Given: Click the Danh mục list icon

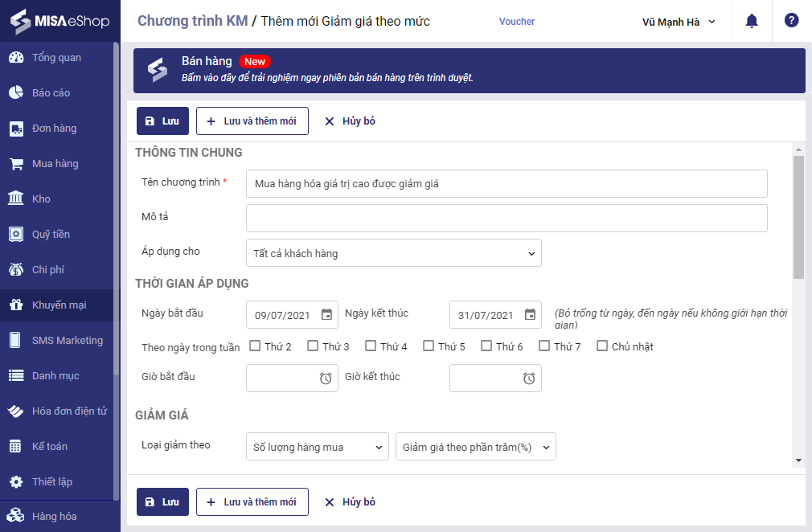Looking at the screenshot, I should click(x=16, y=376).
